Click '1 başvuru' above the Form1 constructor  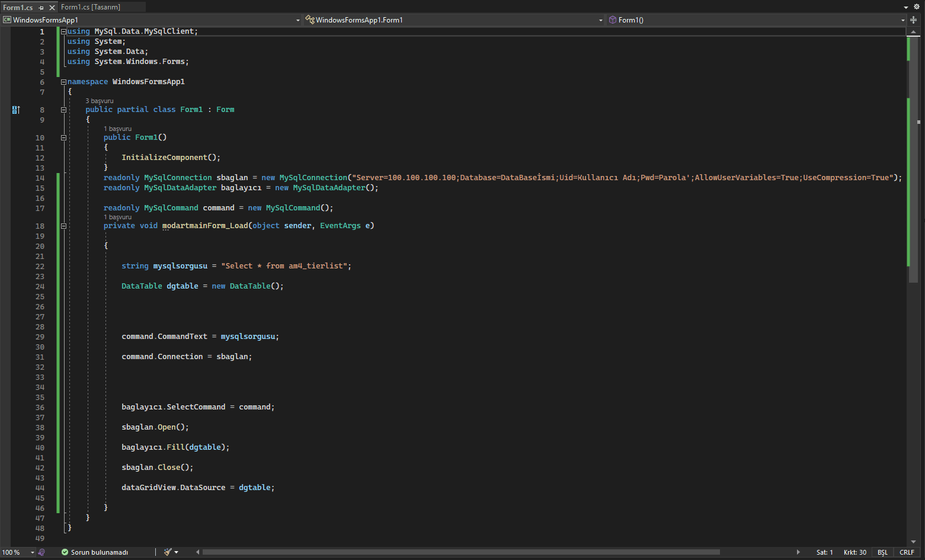point(117,128)
